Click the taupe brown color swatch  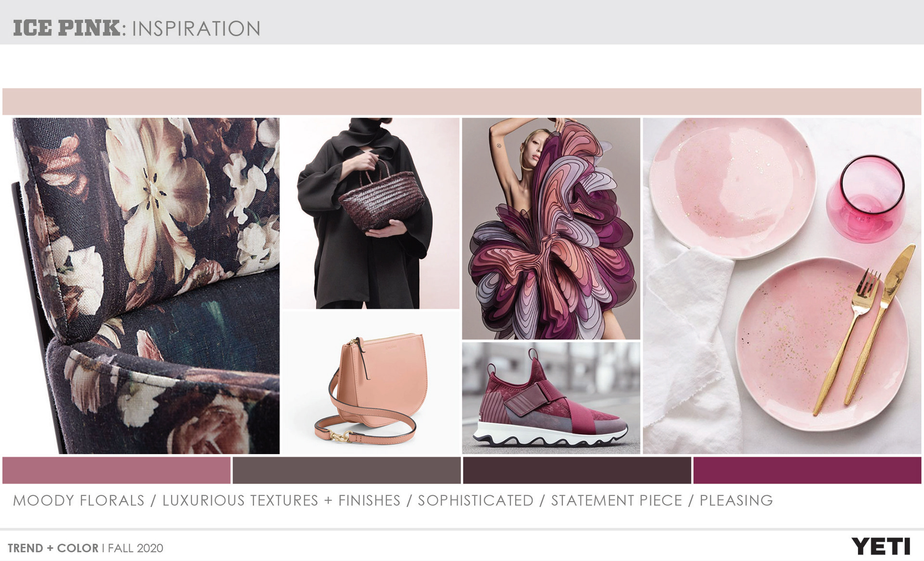pyautogui.click(x=346, y=470)
